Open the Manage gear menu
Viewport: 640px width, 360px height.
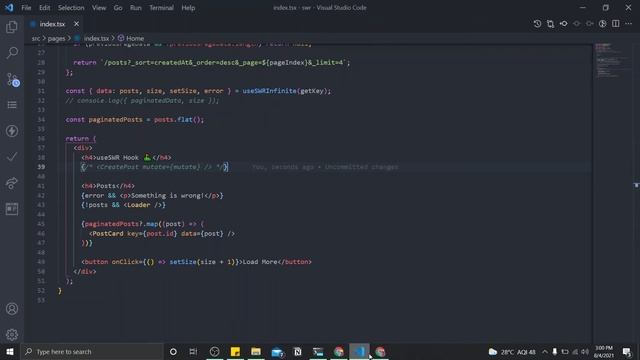click(12, 335)
